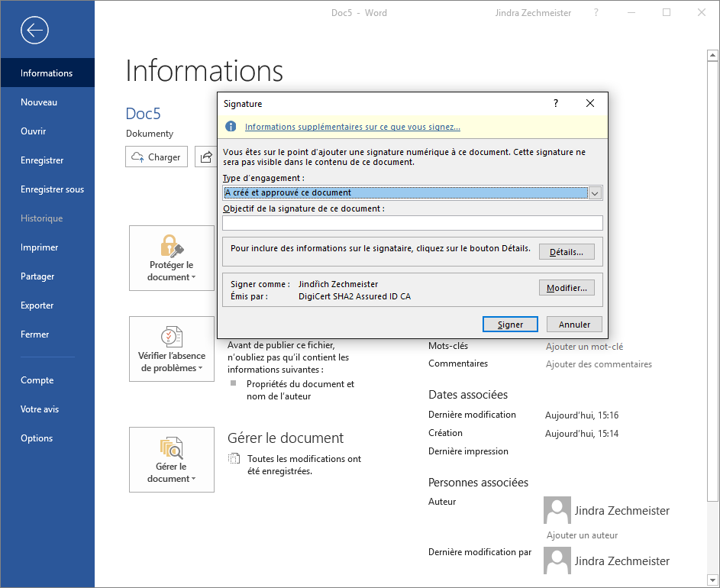Click Ajouter des commentaires field
720x588 pixels.
(599, 363)
